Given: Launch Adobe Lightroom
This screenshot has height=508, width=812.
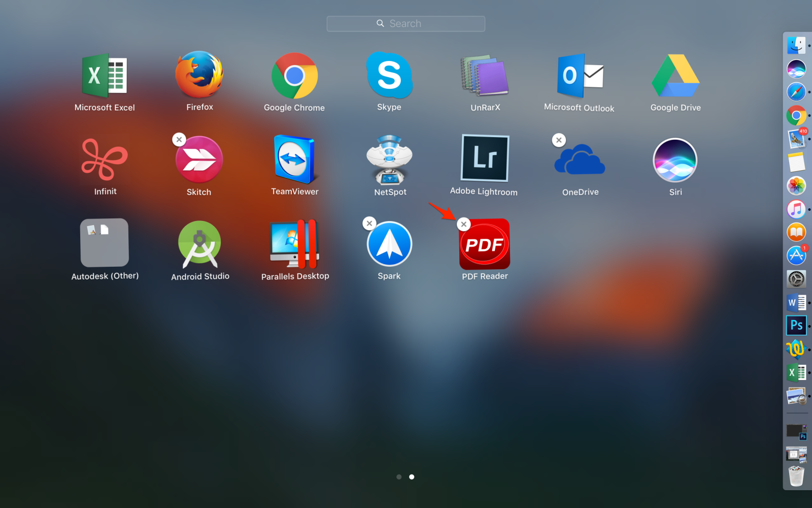Looking at the screenshot, I should 485,158.
